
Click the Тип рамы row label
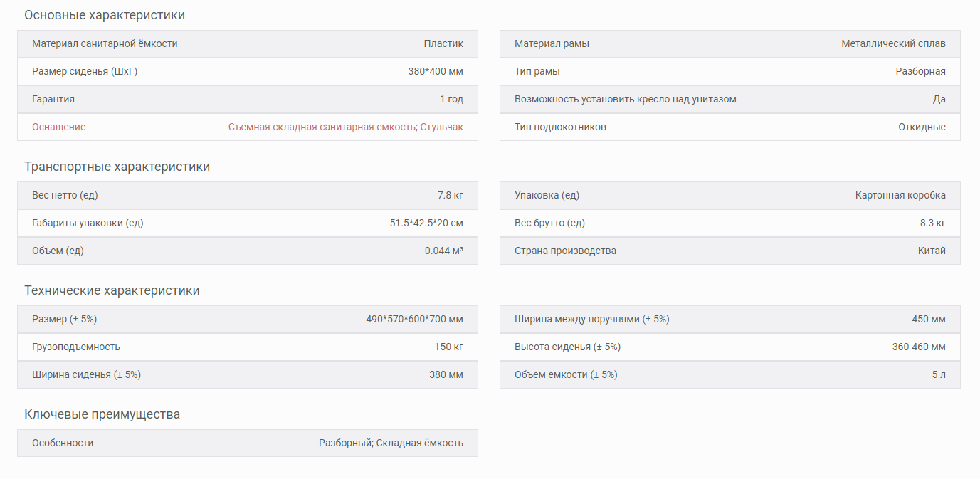coord(537,71)
